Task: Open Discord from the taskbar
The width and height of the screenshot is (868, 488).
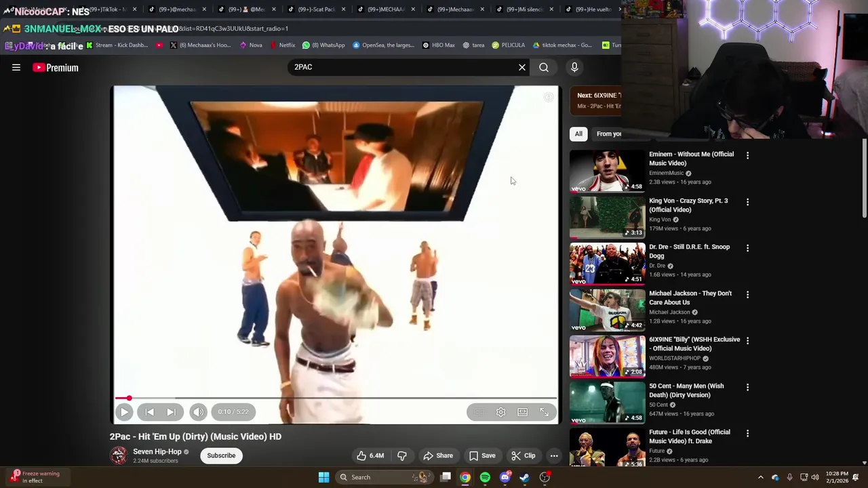Action: tap(505, 477)
